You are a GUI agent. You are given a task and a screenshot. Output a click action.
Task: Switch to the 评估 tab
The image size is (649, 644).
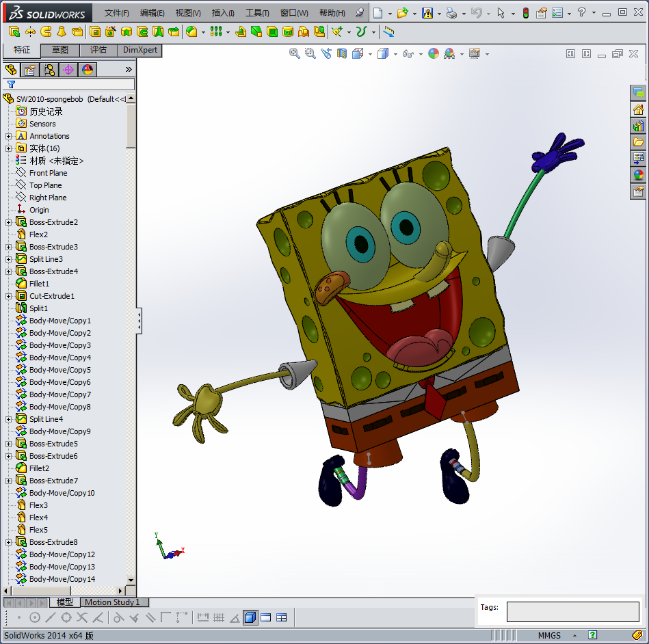(x=98, y=50)
